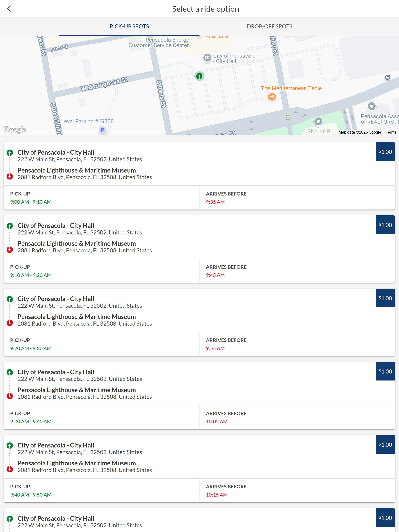Tap the Level Parking #69708 map label

[x=87, y=122]
